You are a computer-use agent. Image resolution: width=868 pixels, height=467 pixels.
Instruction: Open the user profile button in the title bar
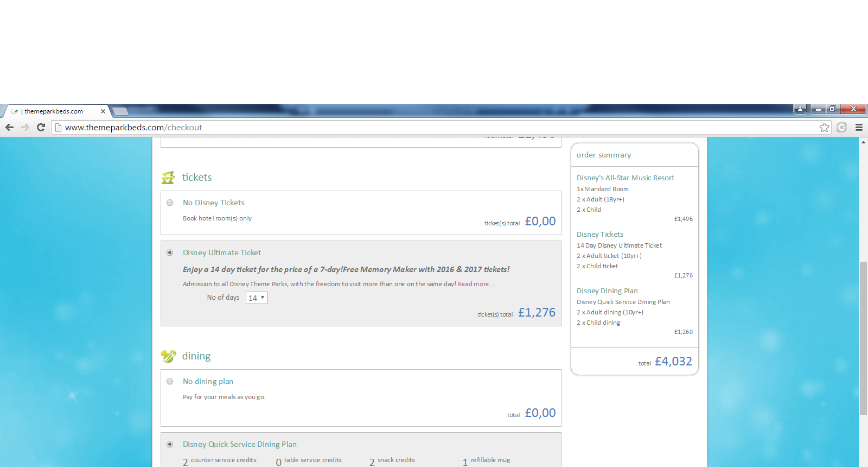pyautogui.click(x=800, y=109)
